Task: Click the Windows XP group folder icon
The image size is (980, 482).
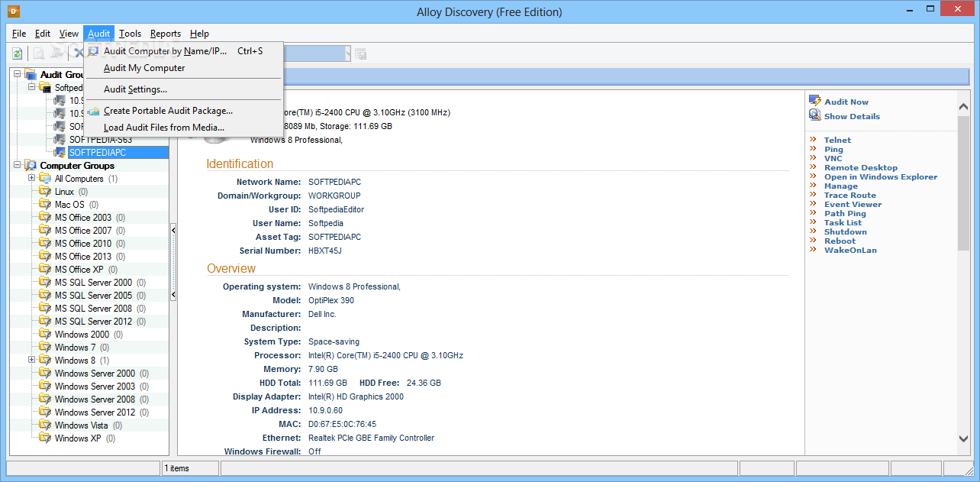Action: click(x=45, y=438)
